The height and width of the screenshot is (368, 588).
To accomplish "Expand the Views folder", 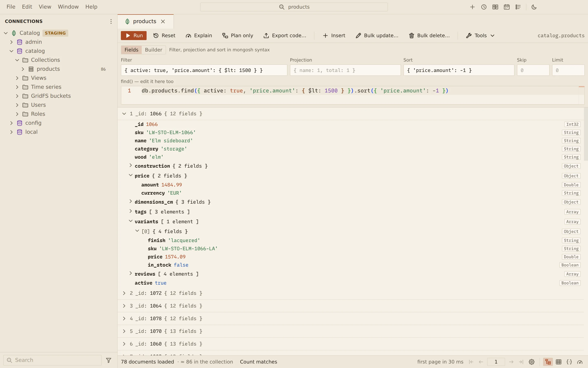I will 17,78.
